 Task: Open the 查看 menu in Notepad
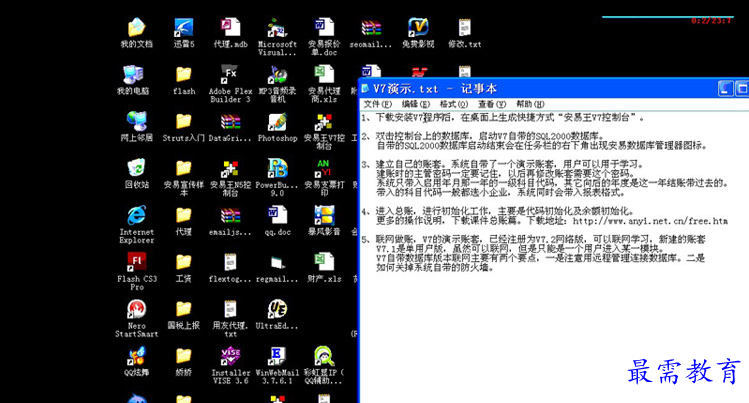(491, 104)
